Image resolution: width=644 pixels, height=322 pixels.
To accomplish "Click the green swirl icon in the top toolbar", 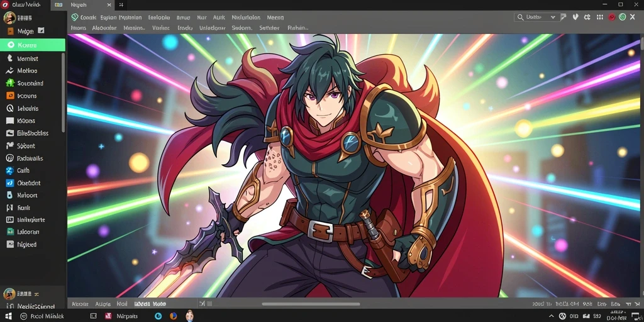I will 622,17.
